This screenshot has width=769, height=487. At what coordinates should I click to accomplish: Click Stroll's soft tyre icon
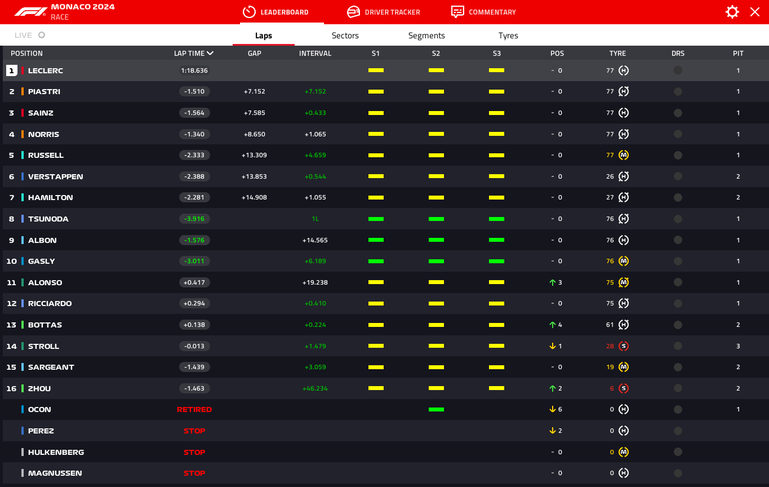pos(623,346)
